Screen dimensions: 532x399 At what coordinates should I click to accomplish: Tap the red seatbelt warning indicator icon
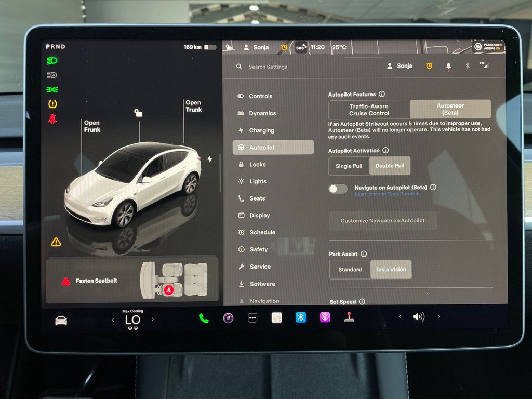tap(52, 119)
